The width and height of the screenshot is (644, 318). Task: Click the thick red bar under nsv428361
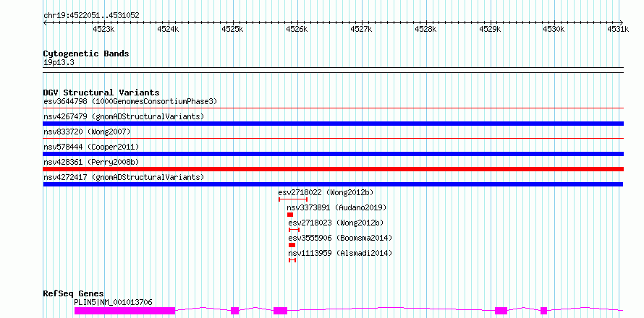[334, 169]
